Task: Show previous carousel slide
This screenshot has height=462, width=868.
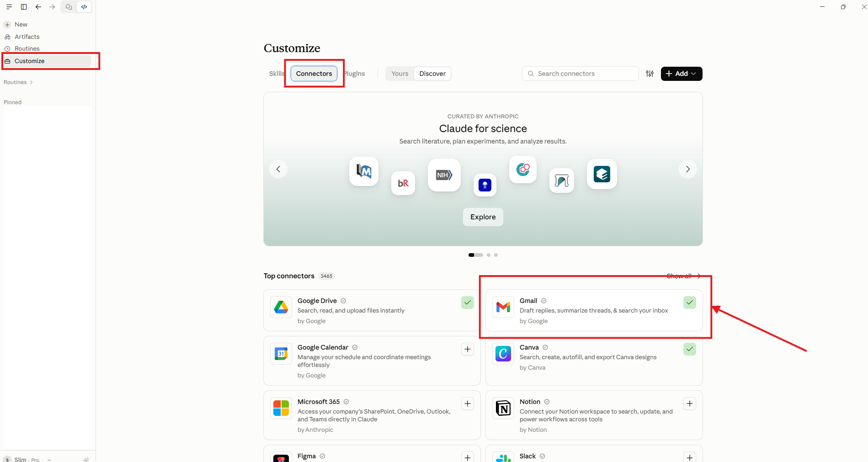Action: pos(278,169)
